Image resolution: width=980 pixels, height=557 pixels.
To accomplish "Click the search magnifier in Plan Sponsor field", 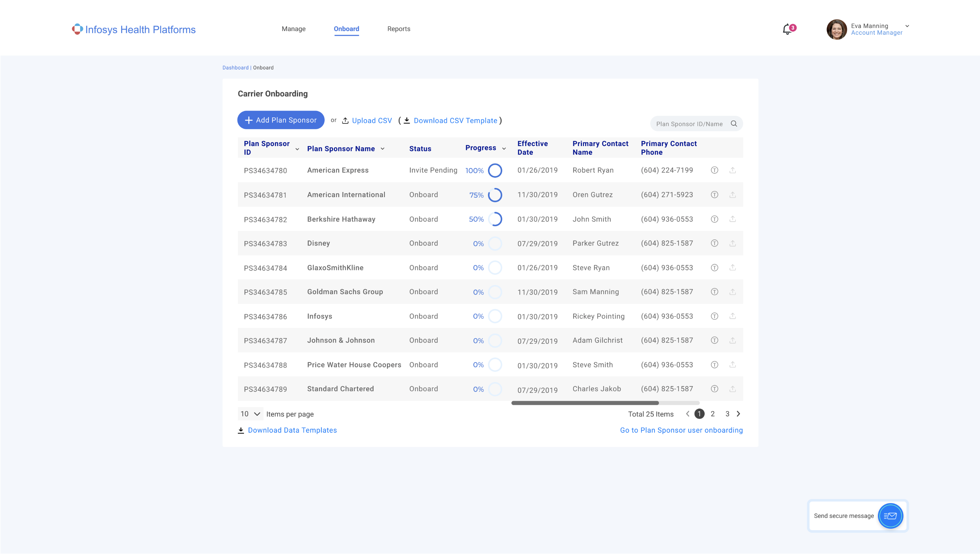I will pyautogui.click(x=734, y=124).
